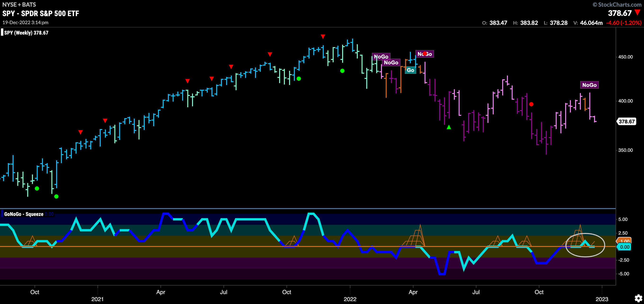644x304 pixels.
Task: Click the -4.60 (-1.20%) change value
Action: (624, 23)
